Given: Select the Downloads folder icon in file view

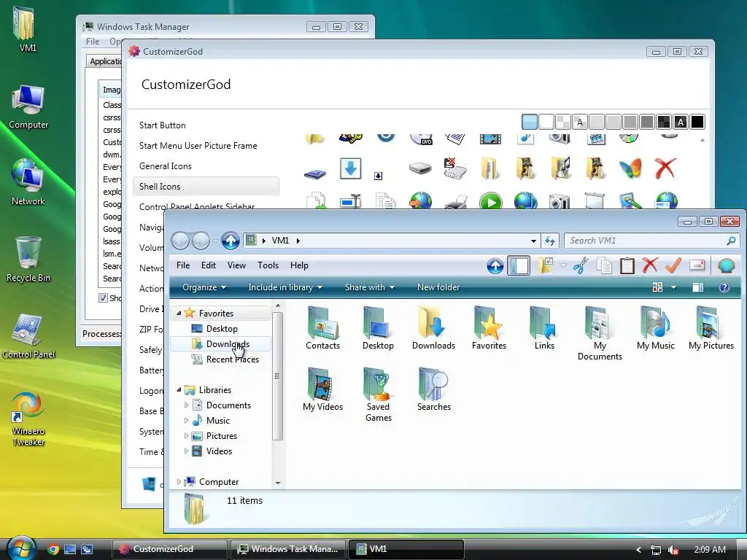Looking at the screenshot, I should [x=433, y=327].
